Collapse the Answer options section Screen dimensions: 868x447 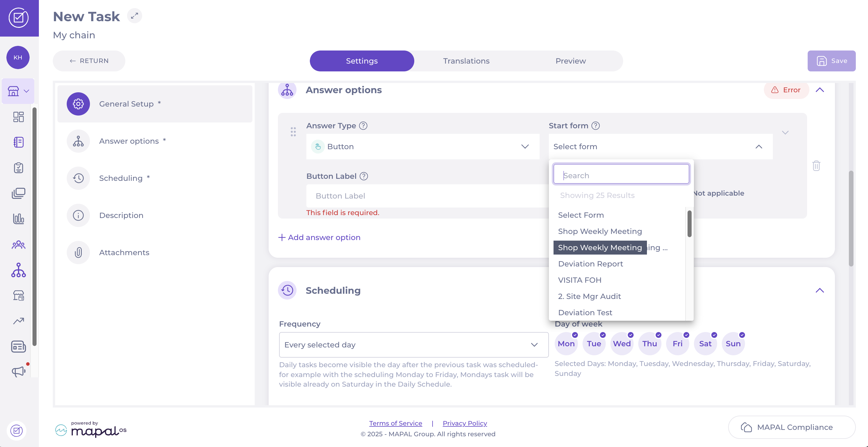tap(820, 90)
